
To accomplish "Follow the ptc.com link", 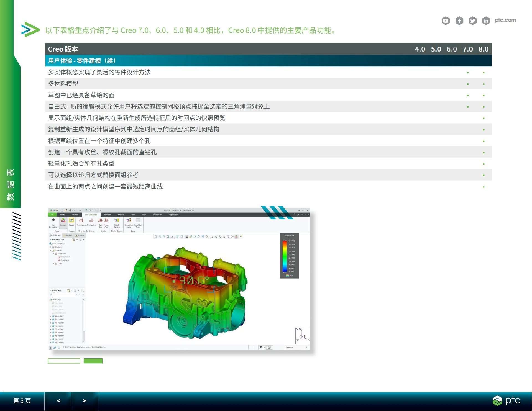I will click(505, 20).
